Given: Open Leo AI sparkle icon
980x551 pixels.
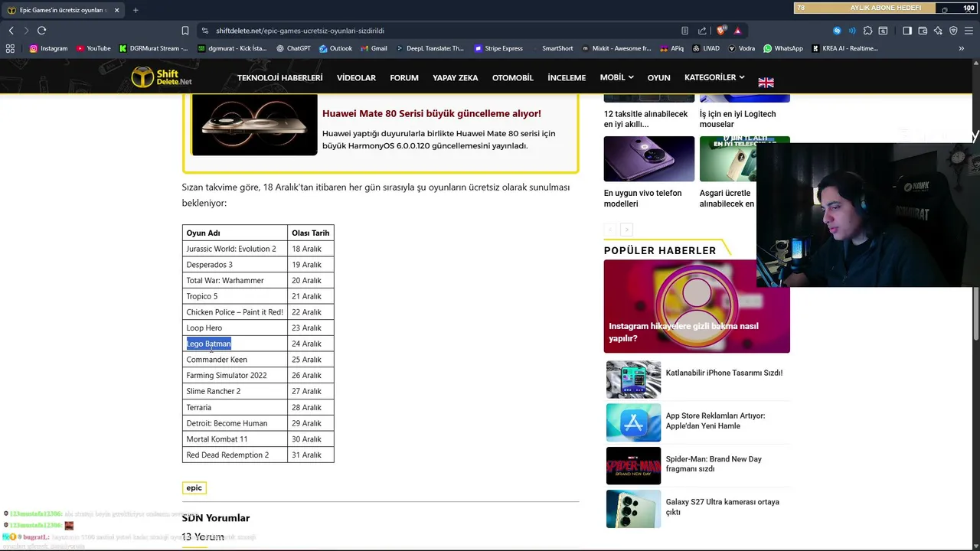Looking at the screenshot, I should click(938, 31).
